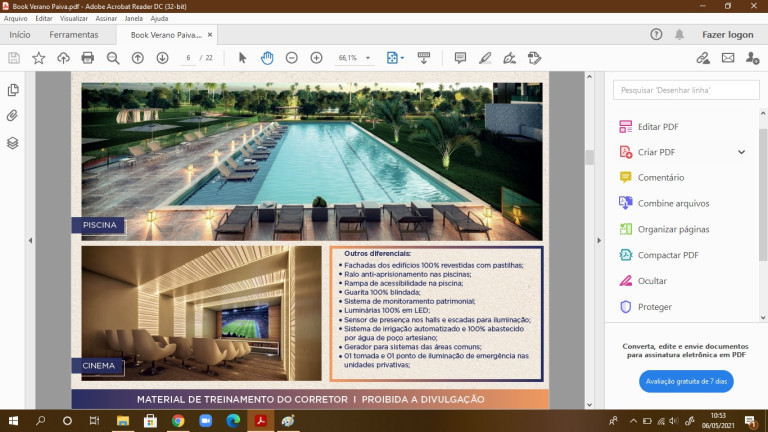Switch to the Início tab

(20, 35)
